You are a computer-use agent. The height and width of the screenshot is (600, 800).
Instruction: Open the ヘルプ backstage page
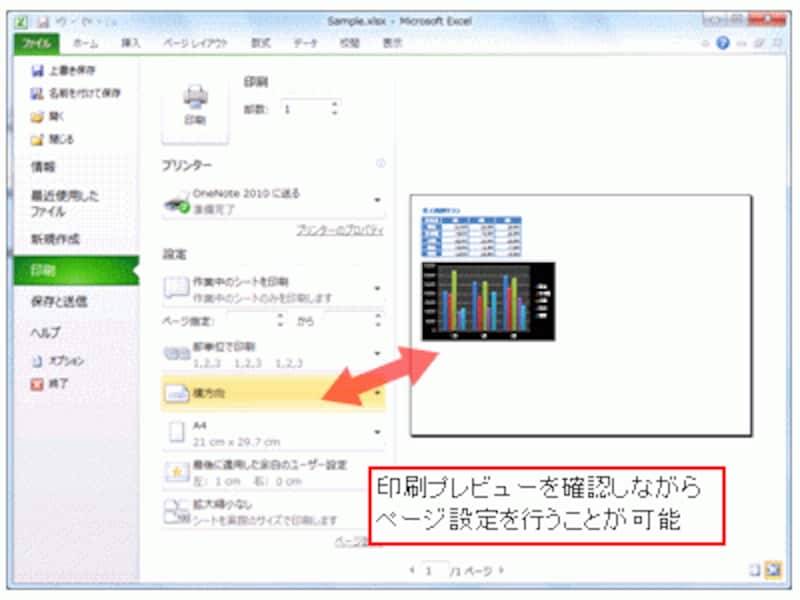pos(46,333)
